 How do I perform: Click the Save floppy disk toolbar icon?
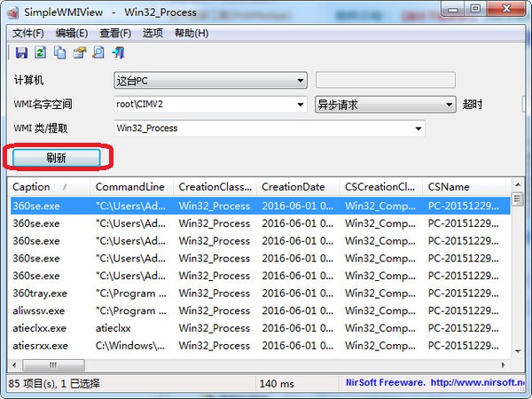point(21,52)
